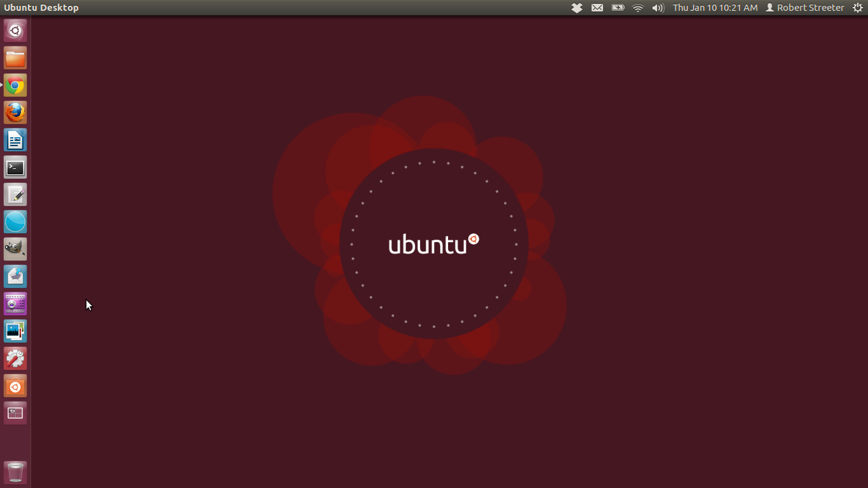Open the Files folder in launcher
This screenshot has width=868, height=488.
(15, 58)
